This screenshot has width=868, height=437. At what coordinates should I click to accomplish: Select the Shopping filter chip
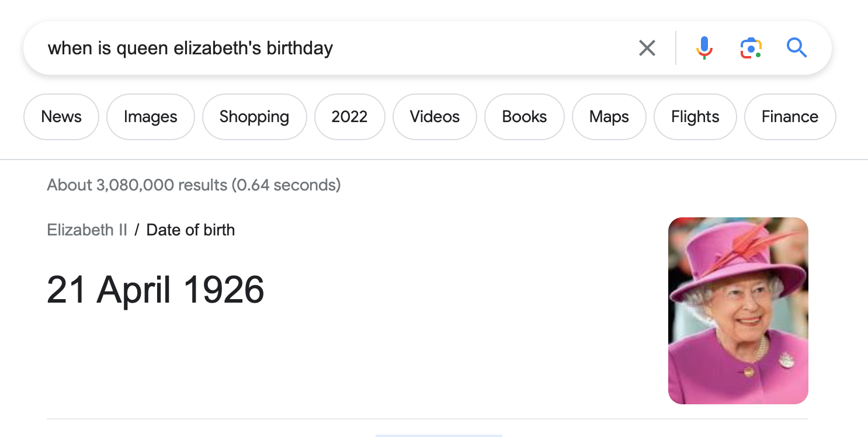[x=255, y=117]
